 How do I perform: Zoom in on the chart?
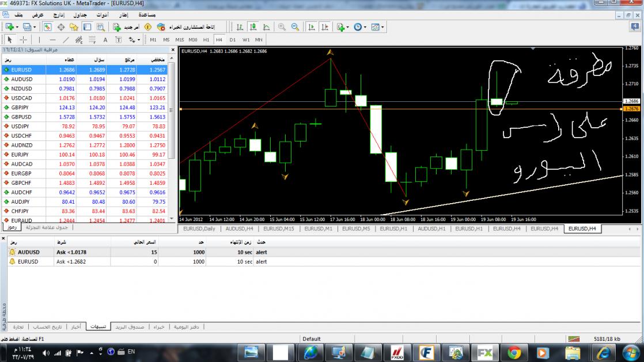(282, 27)
